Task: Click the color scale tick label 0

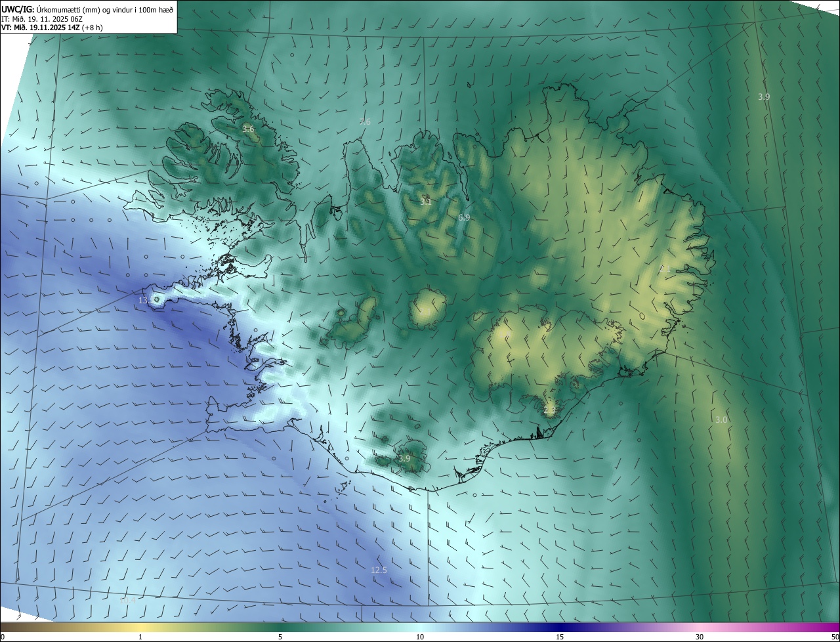Action: (3, 637)
